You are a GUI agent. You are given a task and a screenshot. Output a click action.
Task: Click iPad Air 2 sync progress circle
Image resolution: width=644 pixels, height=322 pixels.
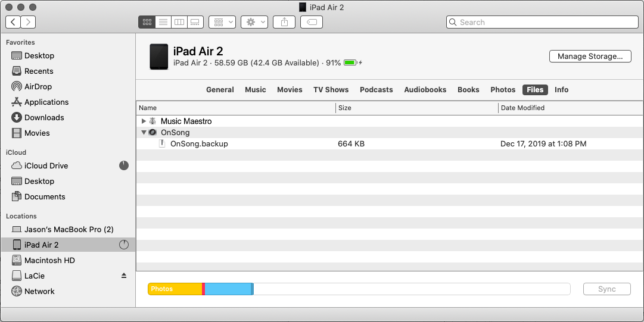click(x=124, y=245)
